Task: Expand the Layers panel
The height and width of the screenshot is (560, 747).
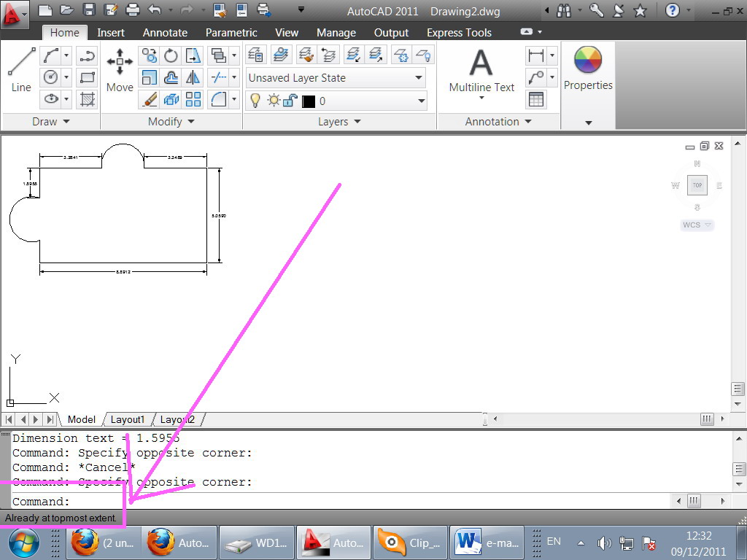Action: (x=339, y=122)
